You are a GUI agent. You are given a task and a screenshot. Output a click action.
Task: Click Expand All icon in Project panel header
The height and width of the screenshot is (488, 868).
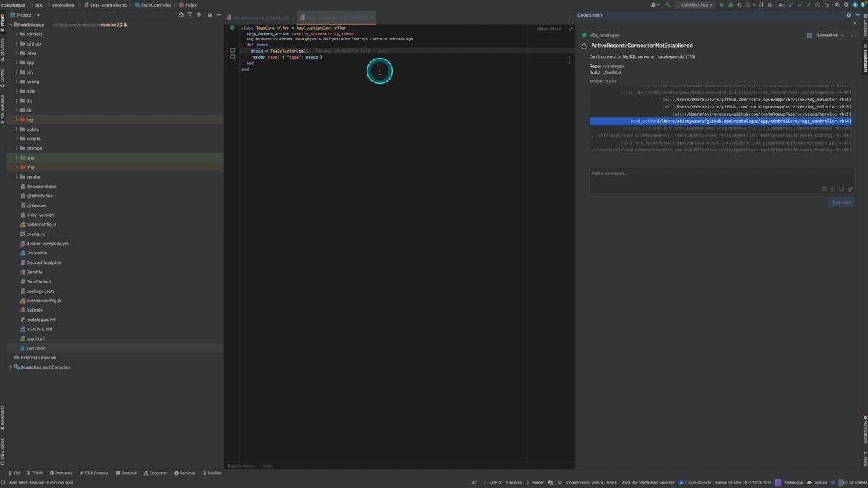click(190, 15)
